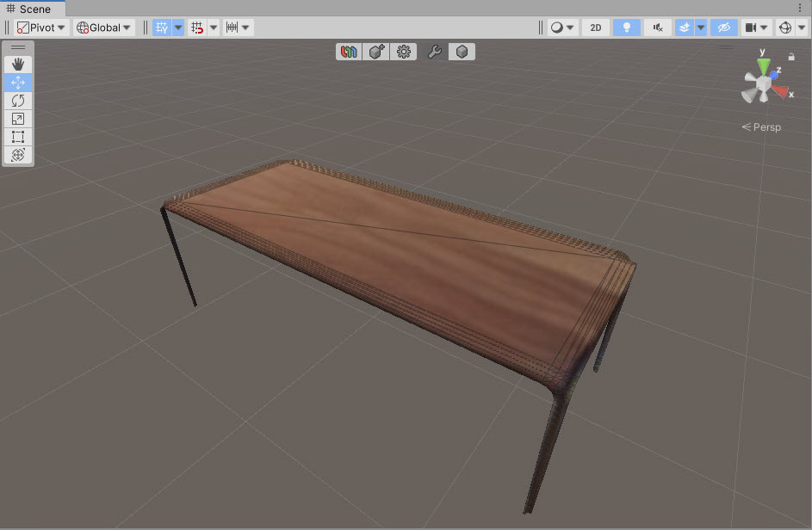Toggle the gizmo rotation lock icon
Screen dimensions: 812x530
(791, 57)
